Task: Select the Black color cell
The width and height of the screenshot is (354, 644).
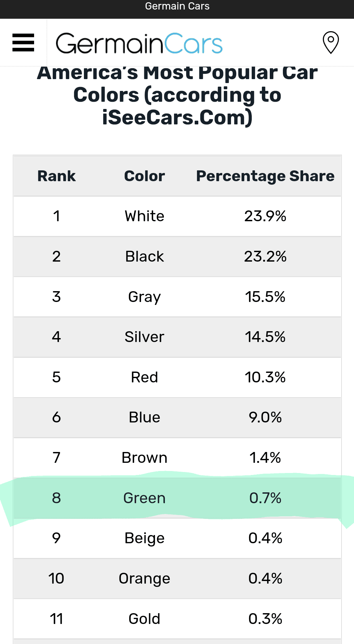Action: pos(145,257)
